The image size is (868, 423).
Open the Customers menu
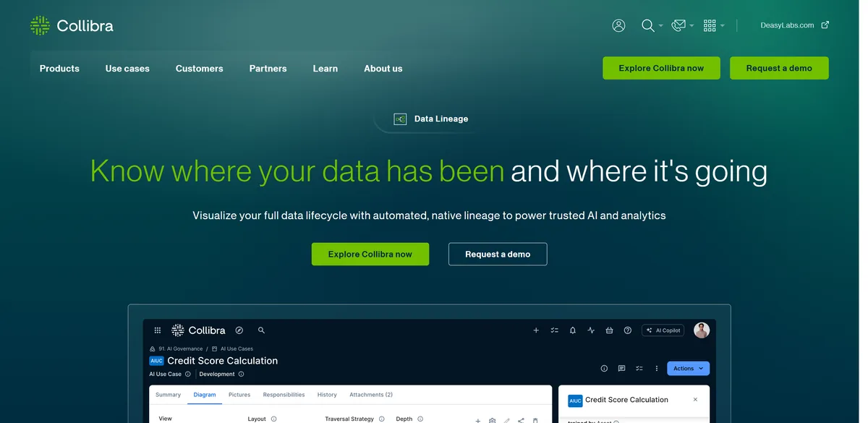coord(199,68)
